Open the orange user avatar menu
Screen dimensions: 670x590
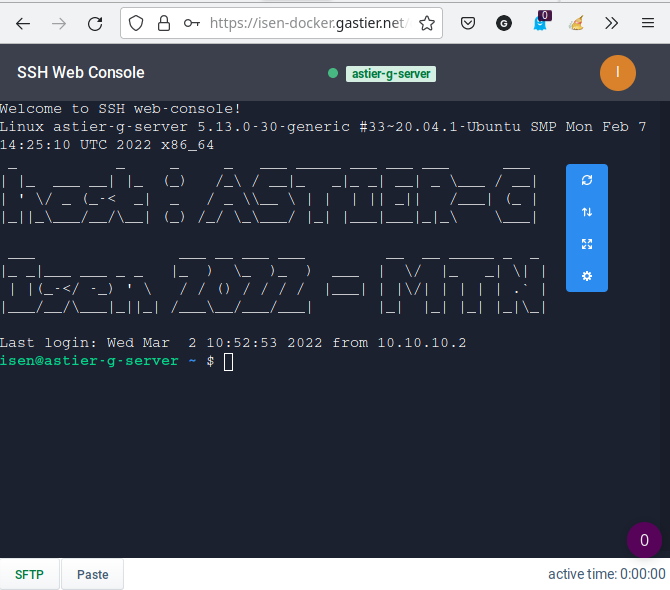(x=617, y=73)
